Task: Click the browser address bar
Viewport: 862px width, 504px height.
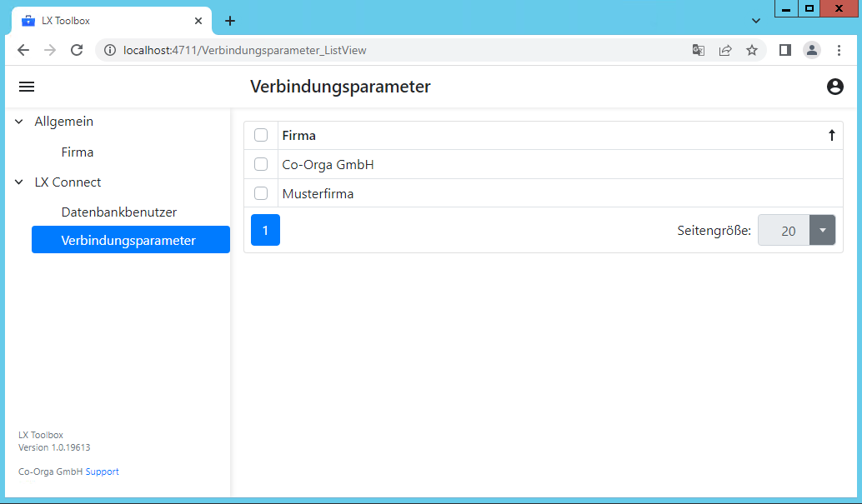Action: point(400,50)
